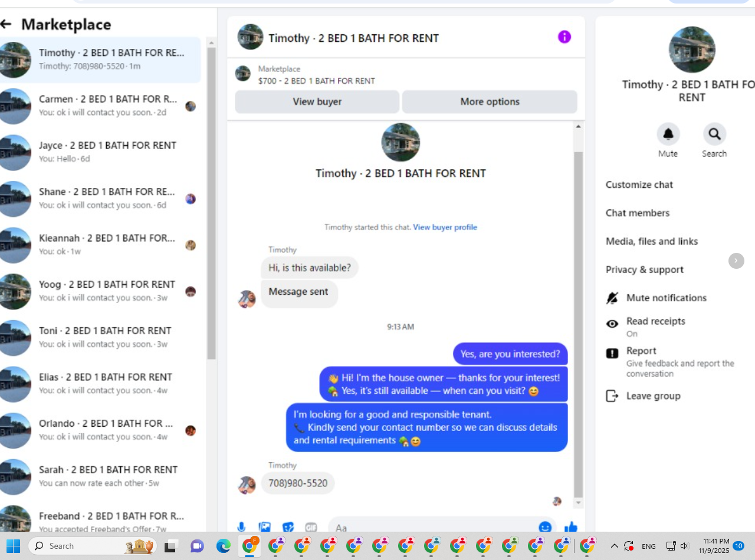Image resolution: width=755 pixels, height=560 pixels.
Task: Open the View buyer profile link
Action: (x=445, y=227)
